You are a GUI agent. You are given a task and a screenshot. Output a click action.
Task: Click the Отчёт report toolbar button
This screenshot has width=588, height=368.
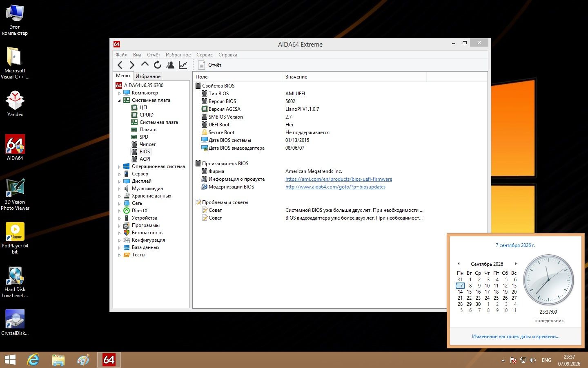(x=209, y=65)
